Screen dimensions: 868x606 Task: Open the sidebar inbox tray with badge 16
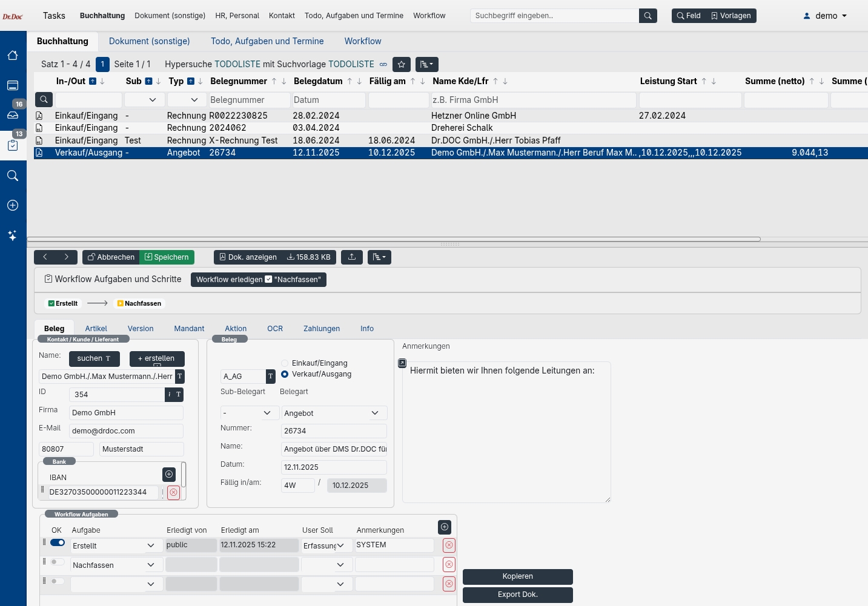pyautogui.click(x=13, y=114)
